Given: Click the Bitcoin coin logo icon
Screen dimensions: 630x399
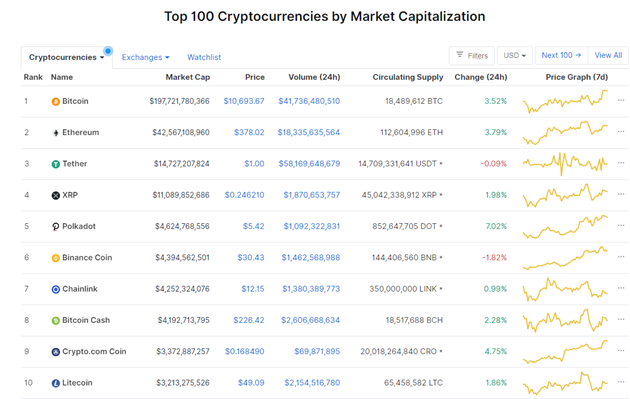Looking at the screenshot, I should pyautogui.click(x=56, y=102).
